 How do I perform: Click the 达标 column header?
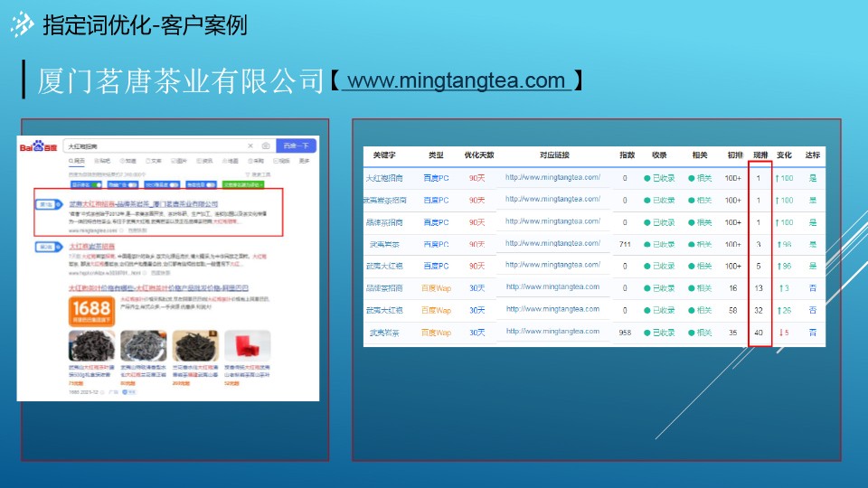[813, 155]
